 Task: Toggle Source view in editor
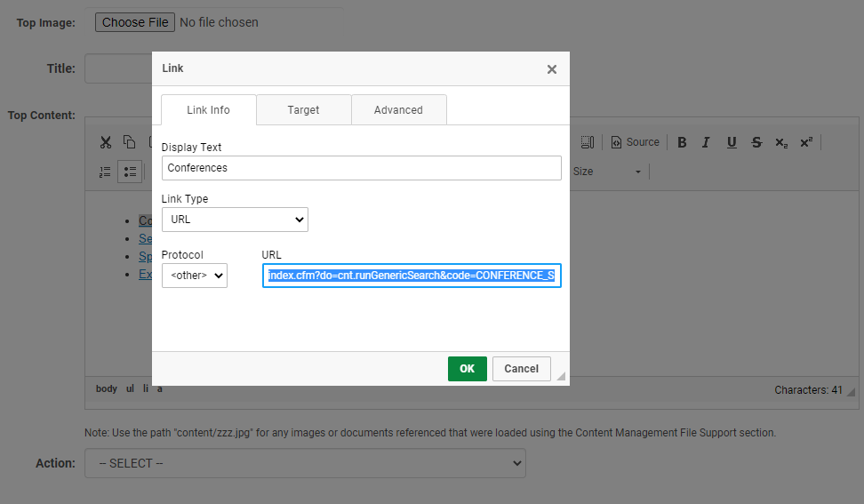[x=635, y=142]
